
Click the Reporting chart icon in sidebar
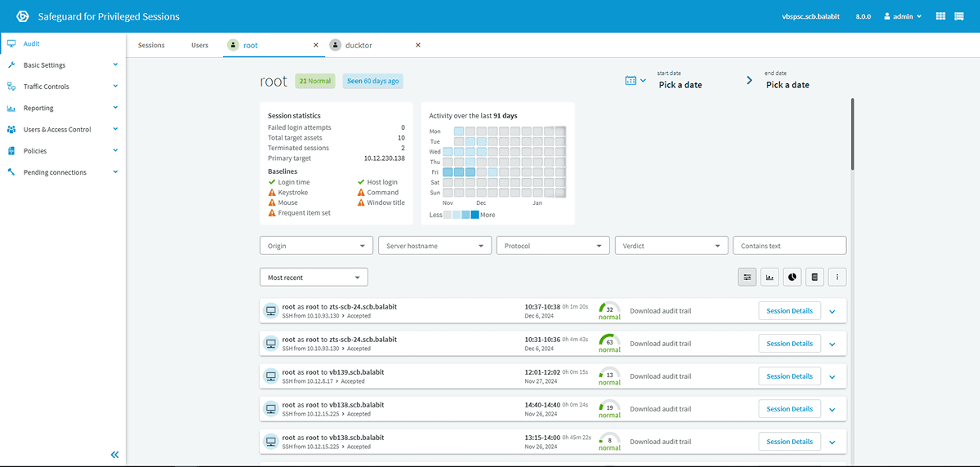[x=11, y=108]
